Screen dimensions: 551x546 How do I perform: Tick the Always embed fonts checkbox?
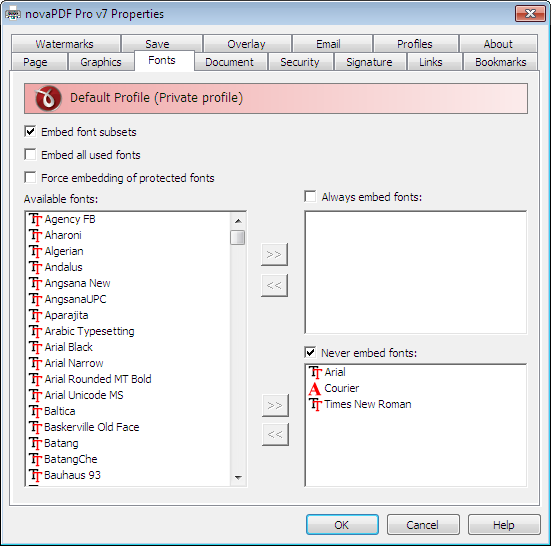(x=310, y=196)
